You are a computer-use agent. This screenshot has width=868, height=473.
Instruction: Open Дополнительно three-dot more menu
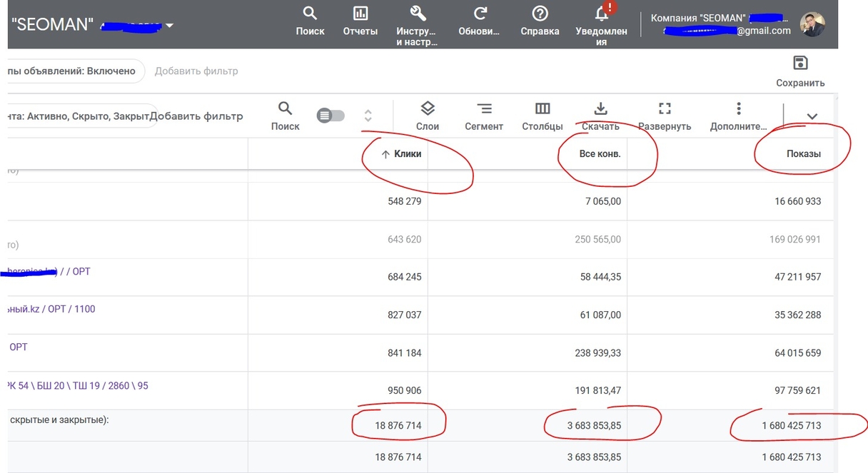738,108
